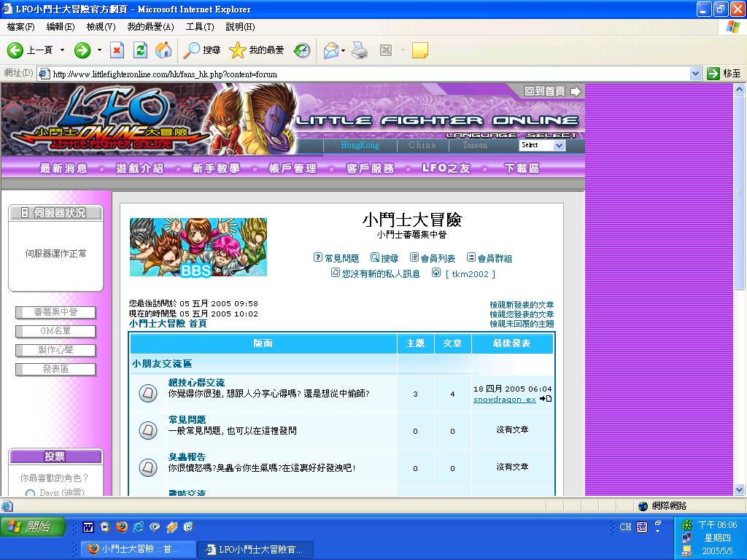Open the 我的最愛(A) menu in menu bar

click(x=150, y=27)
